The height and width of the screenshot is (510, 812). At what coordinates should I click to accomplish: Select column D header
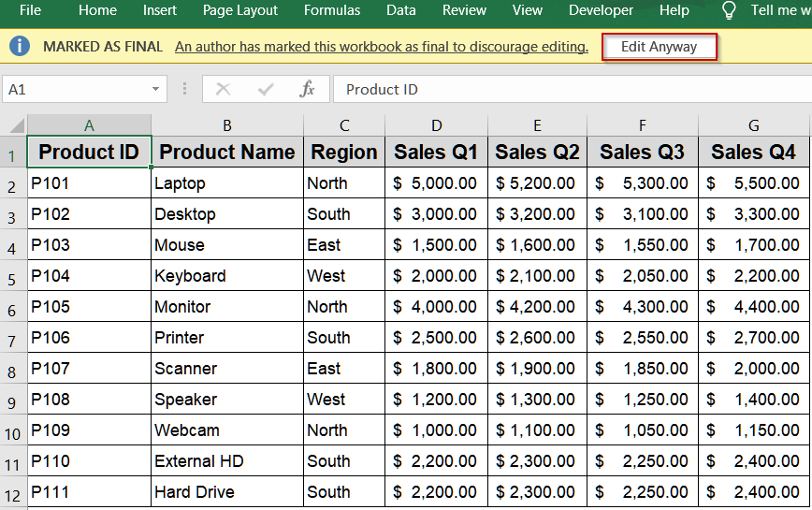(x=436, y=125)
